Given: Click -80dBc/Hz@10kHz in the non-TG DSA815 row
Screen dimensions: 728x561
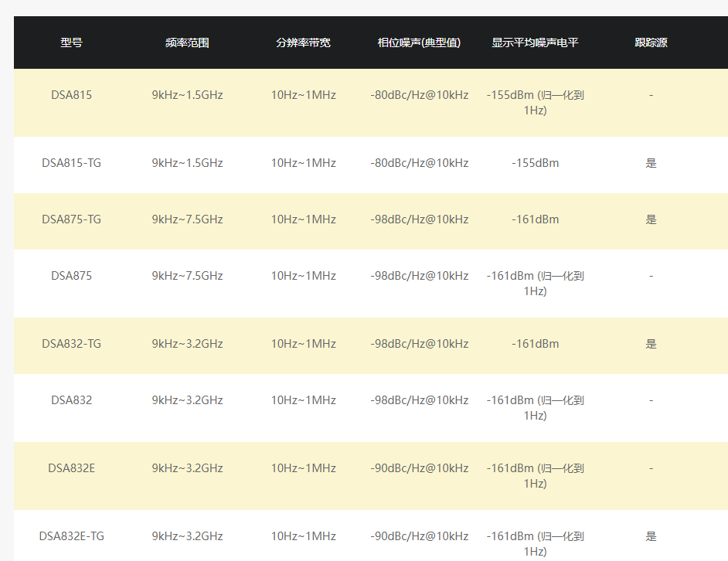Looking at the screenshot, I should (419, 95).
